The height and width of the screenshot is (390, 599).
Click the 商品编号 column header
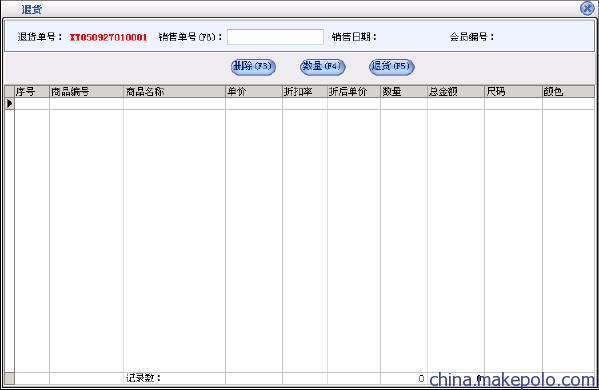click(x=87, y=92)
